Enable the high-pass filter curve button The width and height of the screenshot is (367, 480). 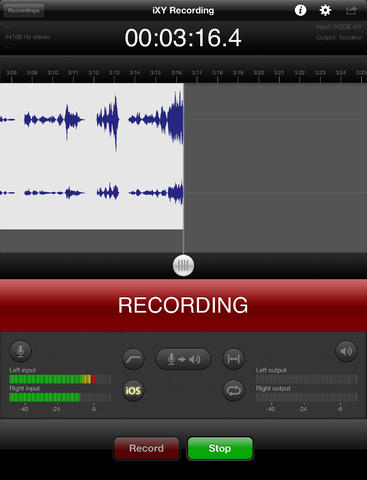tap(133, 359)
